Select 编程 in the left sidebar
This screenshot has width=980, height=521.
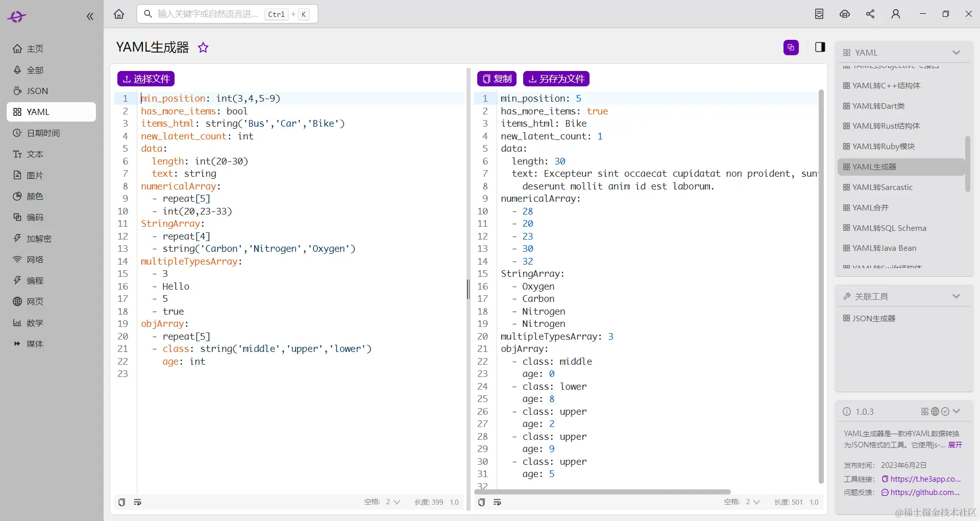pos(51,280)
